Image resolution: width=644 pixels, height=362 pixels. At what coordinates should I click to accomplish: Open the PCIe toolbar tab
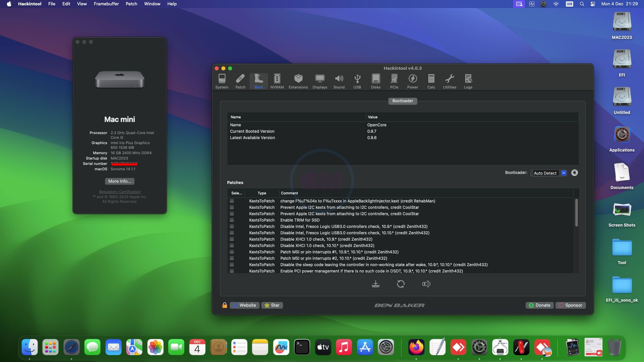pos(394,81)
